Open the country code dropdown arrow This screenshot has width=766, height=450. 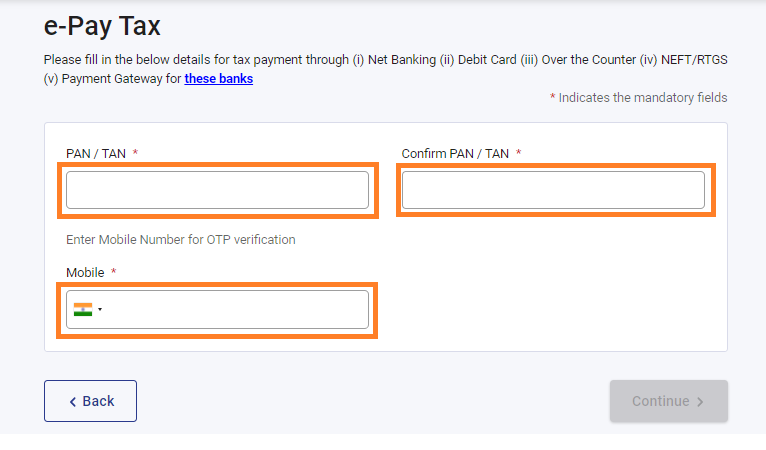tap(100, 309)
